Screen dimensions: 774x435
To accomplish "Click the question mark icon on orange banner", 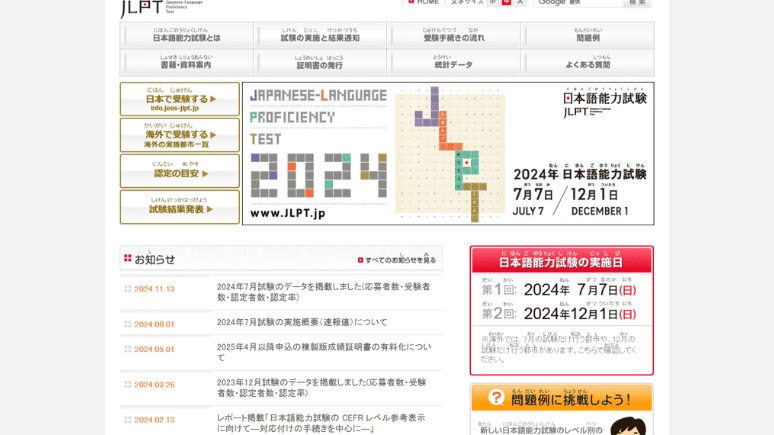I will coord(496,397).
